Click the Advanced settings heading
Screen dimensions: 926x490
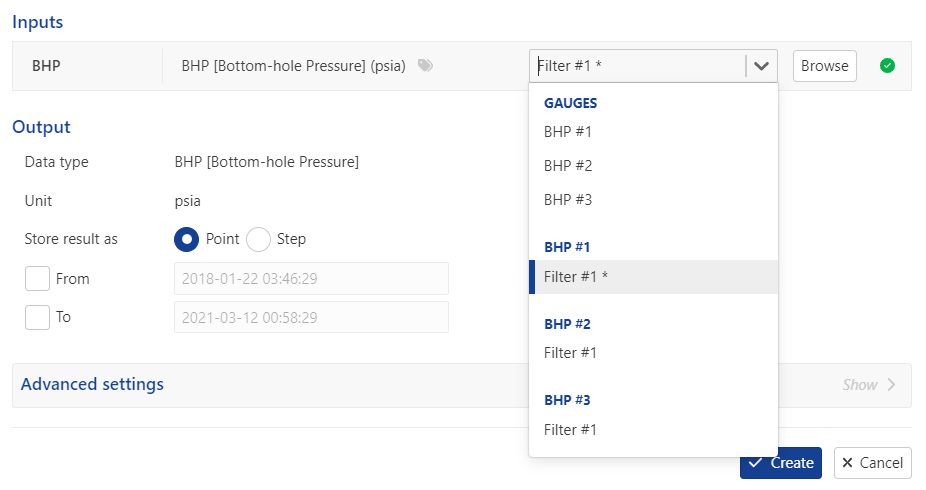(x=92, y=384)
